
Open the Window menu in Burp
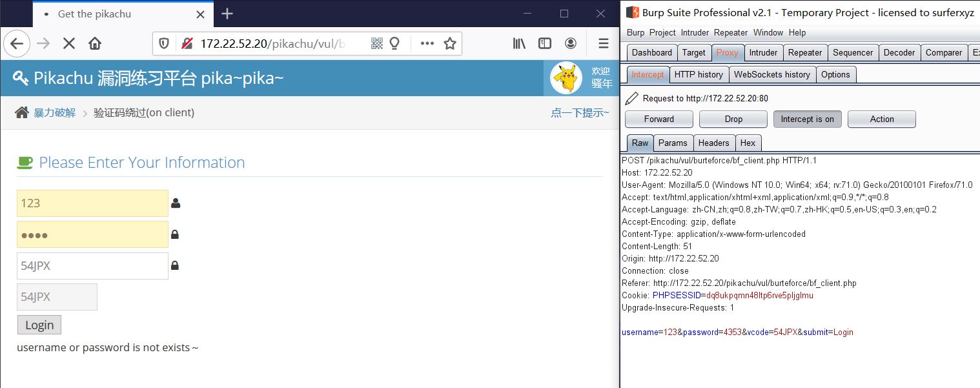768,32
